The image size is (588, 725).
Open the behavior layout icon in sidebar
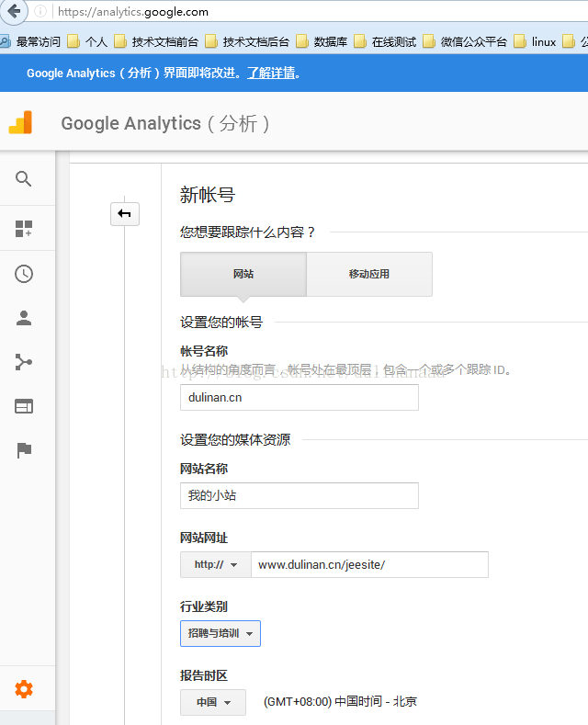(x=24, y=406)
